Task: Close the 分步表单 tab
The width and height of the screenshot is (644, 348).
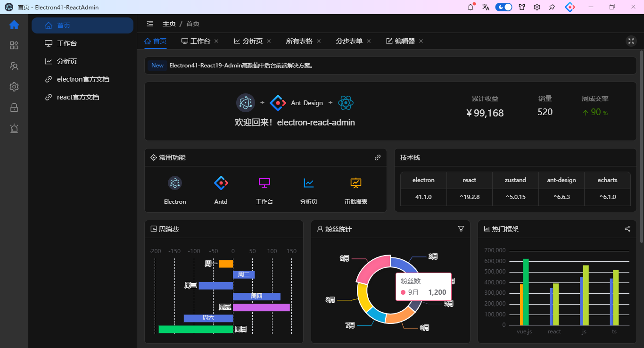Action: (369, 41)
